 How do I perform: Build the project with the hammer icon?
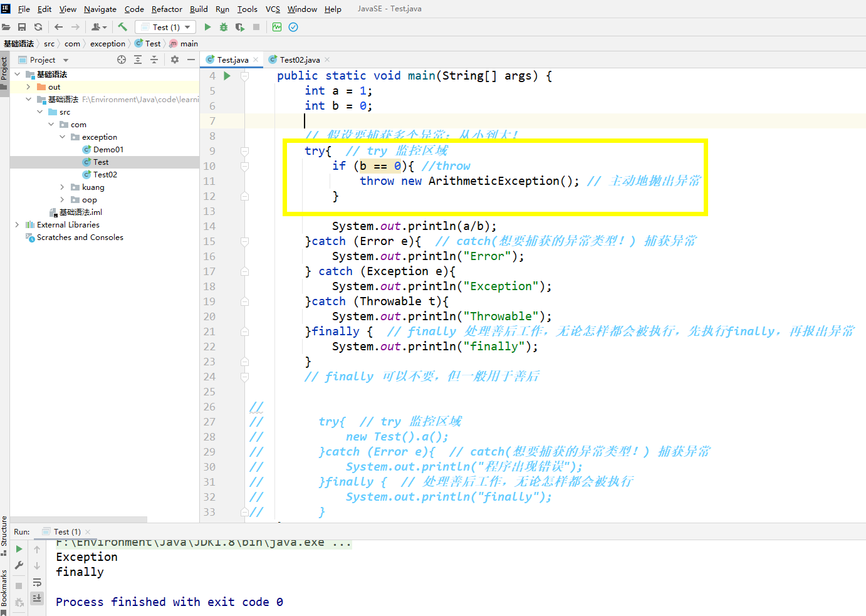click(x=122, y=27)
